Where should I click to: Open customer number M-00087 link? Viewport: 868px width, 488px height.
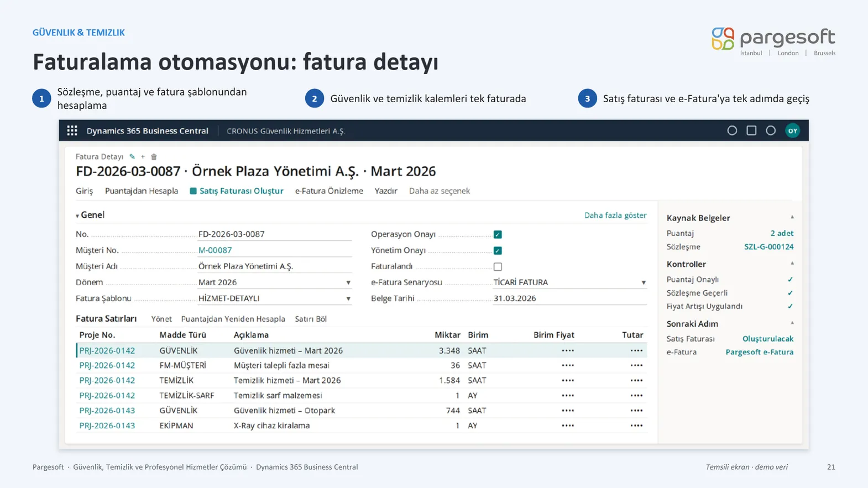[215, 250]
